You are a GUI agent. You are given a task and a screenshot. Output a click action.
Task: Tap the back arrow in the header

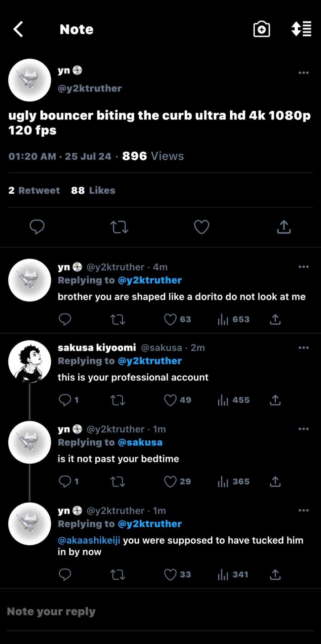tap(18, 29)
